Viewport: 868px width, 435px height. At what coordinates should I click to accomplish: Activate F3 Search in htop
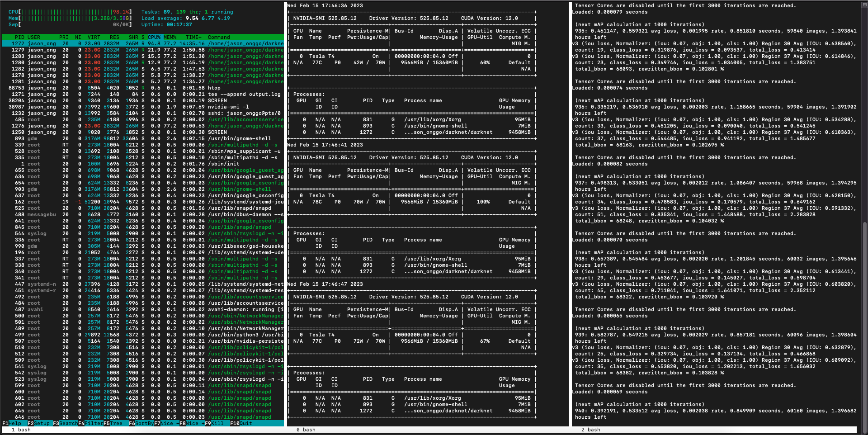click(x=66, y=423)
